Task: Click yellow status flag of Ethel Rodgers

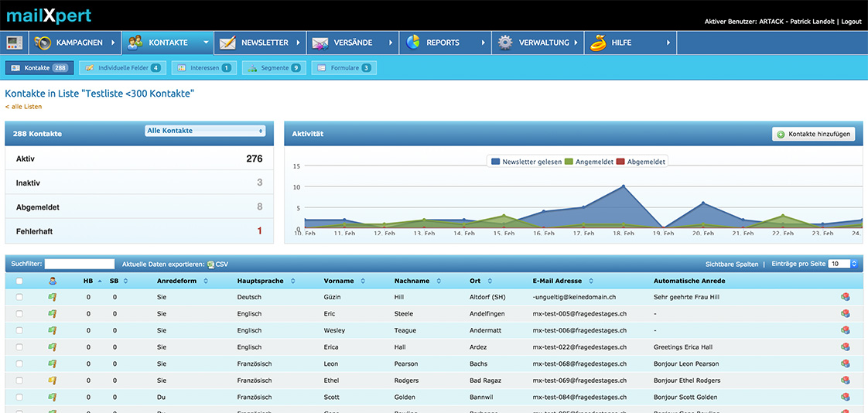Action: point(53,381)
